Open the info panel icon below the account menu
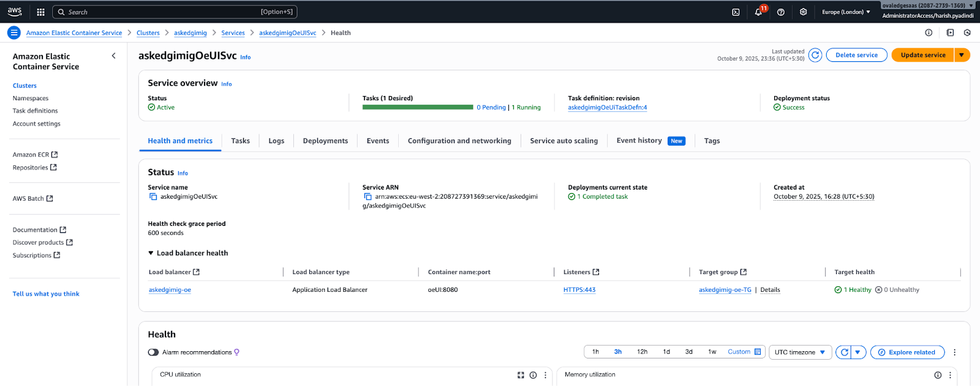The image size is (980, 386). pyautogui.click(x=929, y=33)
